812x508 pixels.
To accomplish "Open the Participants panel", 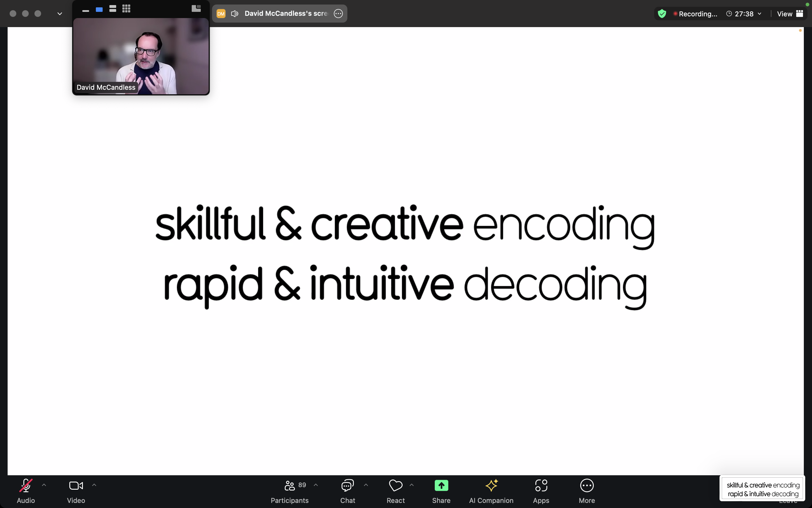I will (290, 491).
